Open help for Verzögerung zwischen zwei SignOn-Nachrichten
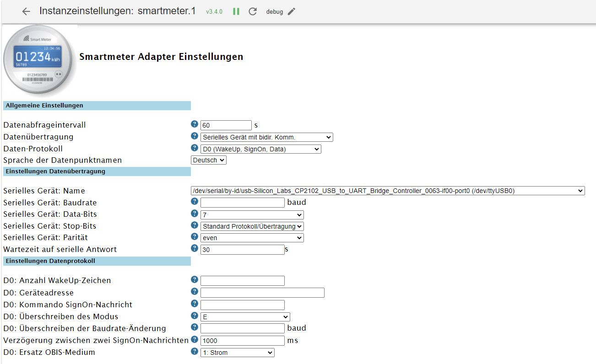596x364 pixels. [x=195, y=339]
